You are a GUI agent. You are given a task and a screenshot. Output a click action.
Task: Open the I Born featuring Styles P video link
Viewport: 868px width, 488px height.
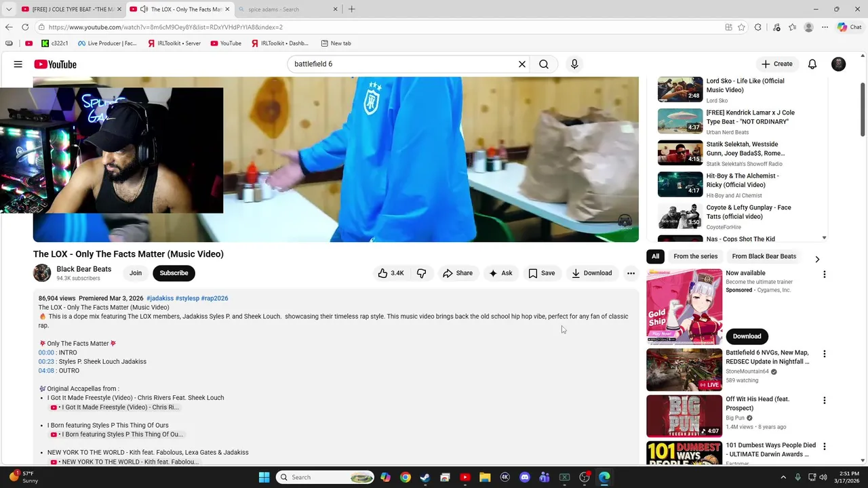coord(117,434)
